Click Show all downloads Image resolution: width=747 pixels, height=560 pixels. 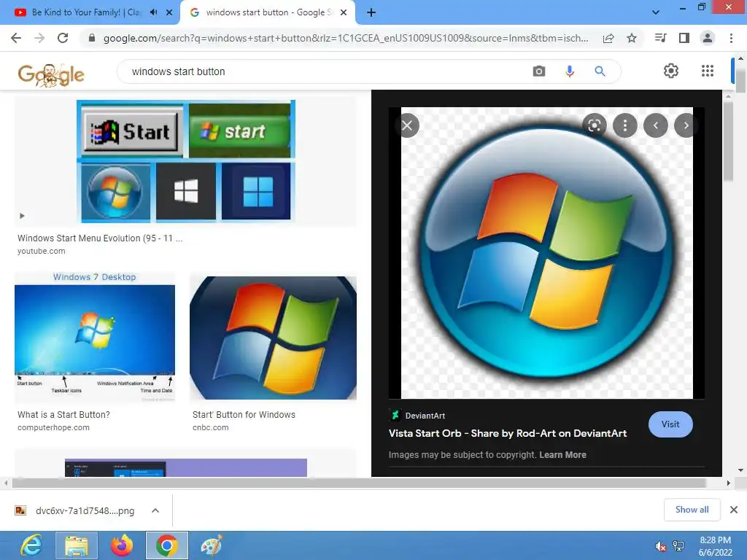click(x=692, y=510)
